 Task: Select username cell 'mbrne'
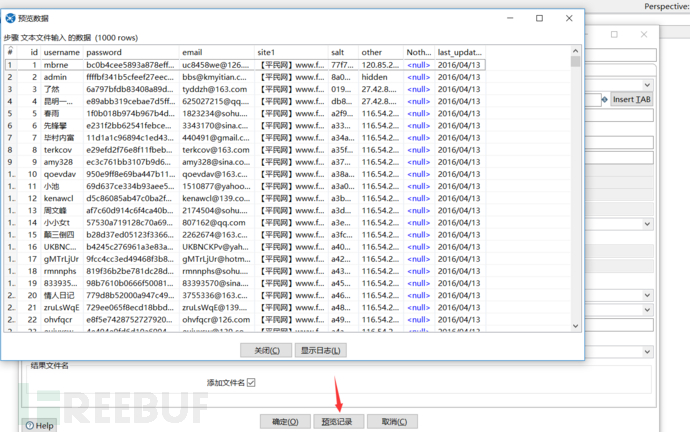(x=56, y=65)
